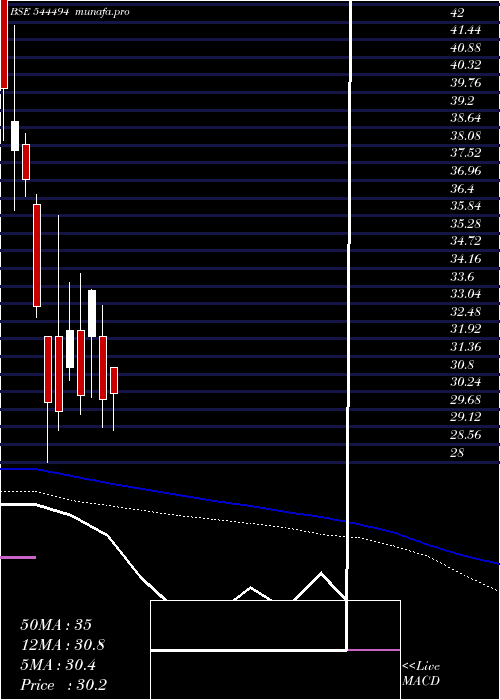Click the long red candlestick spanning 35.84 to 32.48
This screenshot has width=500, height=700.
coord(37,255)
